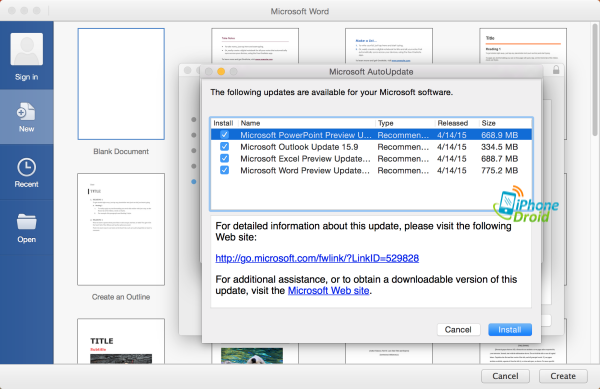The height and width of the screenshot is (389, 600).
Task: Uncheck Microsoft Outlook Update 15.9
Action: pos(225,146)
